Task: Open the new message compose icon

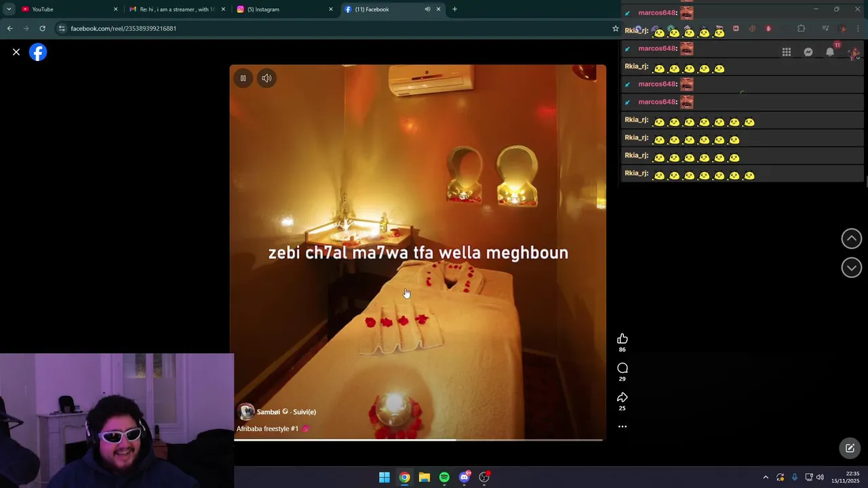Action: [850, 448]
